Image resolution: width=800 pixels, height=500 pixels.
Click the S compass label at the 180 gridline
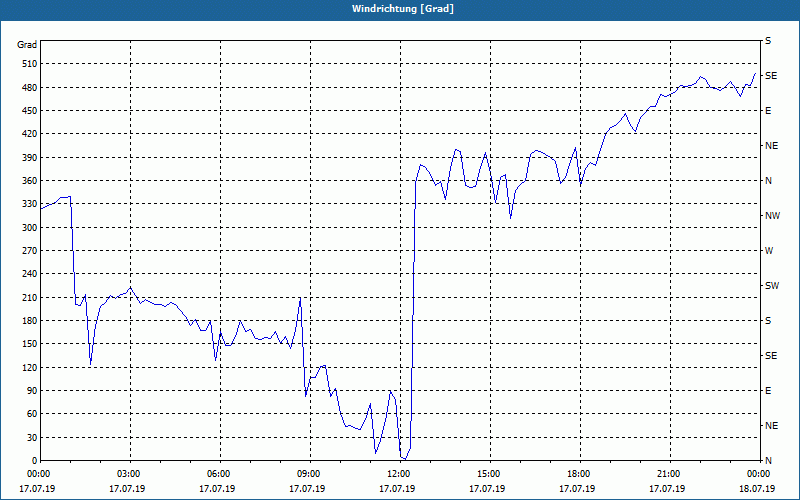768,321
